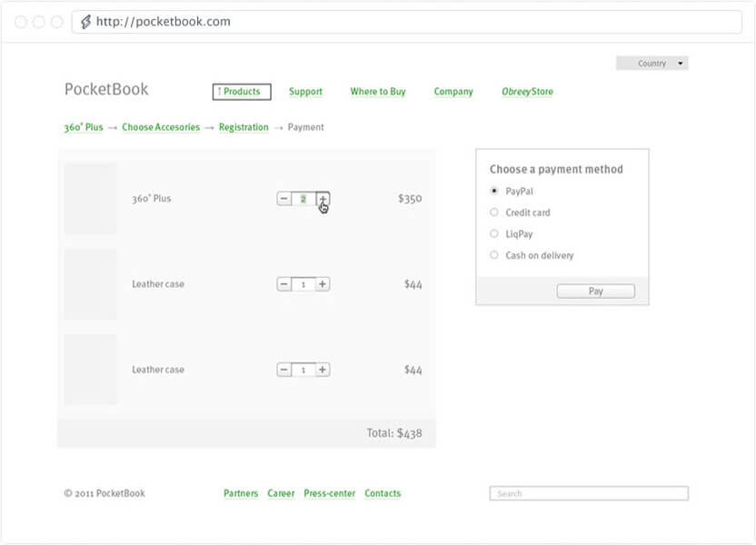The width and height of the screenshot is (756, 545).
Task: Choose Credit card payment option
Action: coord(494,213)
